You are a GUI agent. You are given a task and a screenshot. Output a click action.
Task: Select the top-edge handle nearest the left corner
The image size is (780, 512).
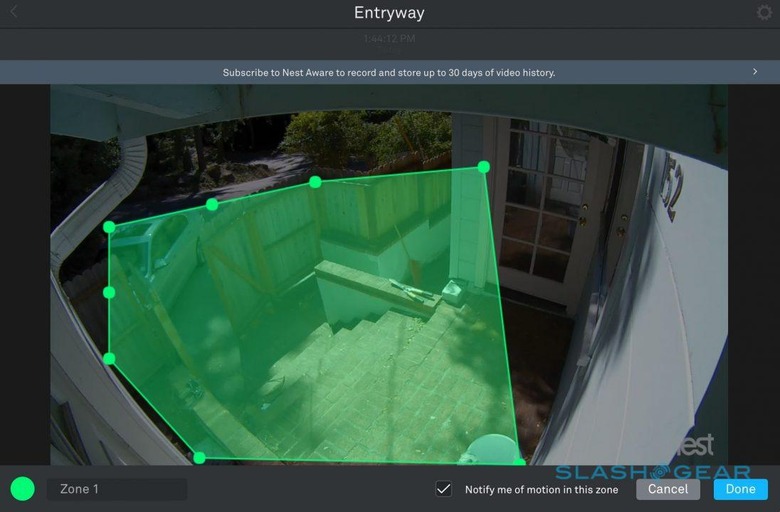[x=212, y=204]
